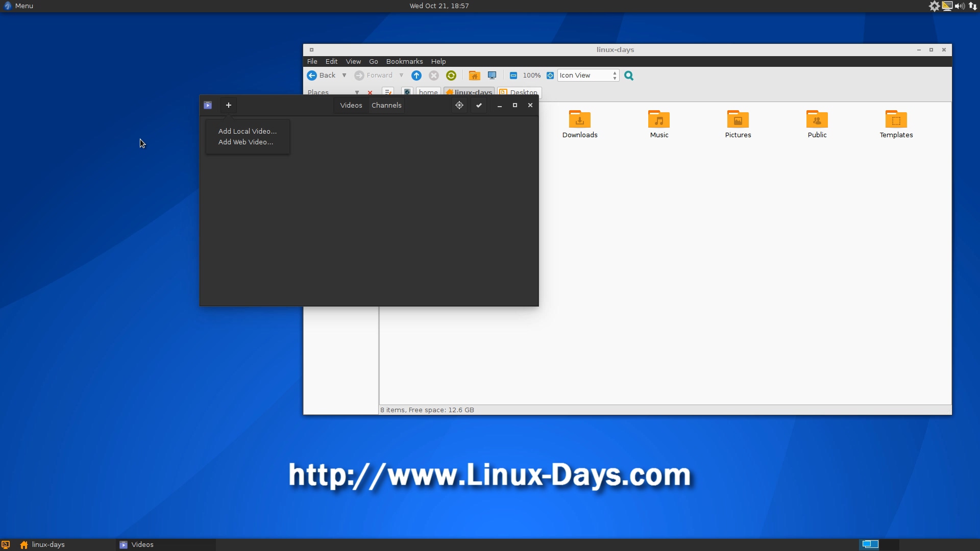Open the View menu in file manager

[353, 61]
